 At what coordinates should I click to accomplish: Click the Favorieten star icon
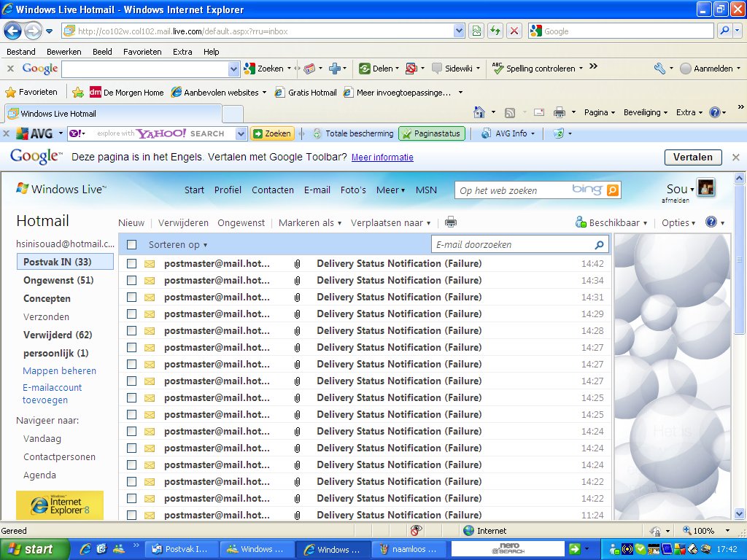coord(10,92)
